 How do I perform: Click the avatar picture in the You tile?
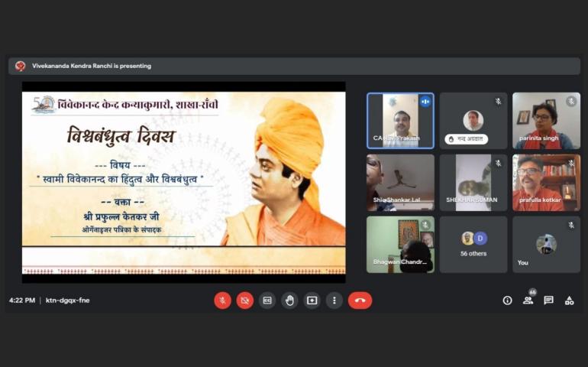[x=546, y=244]
